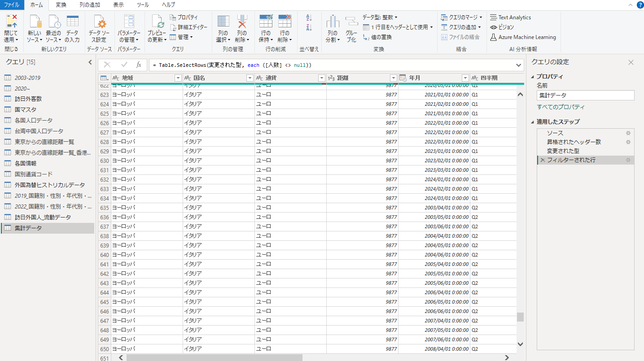The height and width of the screenshot is (361, 644).
Task: Click the 名前 field containing 集計データ
Action: (x=586, y=96)
